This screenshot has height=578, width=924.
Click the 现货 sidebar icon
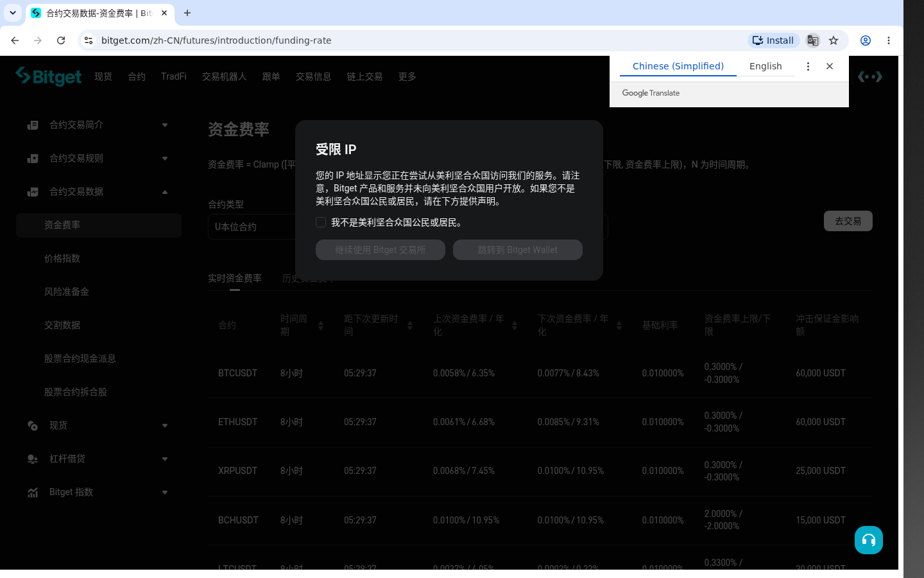pyautogui.click(x=33, y=426)
